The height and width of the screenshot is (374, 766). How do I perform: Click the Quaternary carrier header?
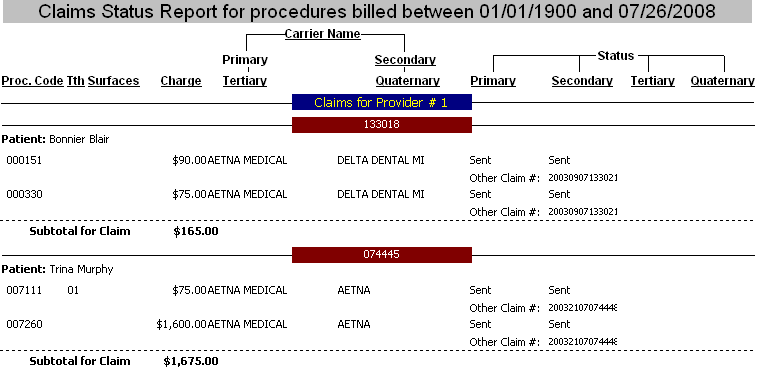pos(407,81)
